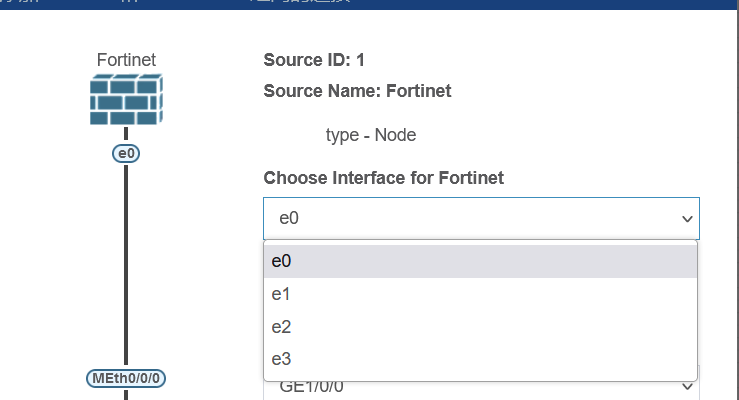Click link stub between Fortinet icon and e0
739x400 pixels.
(x=126, y=135)
